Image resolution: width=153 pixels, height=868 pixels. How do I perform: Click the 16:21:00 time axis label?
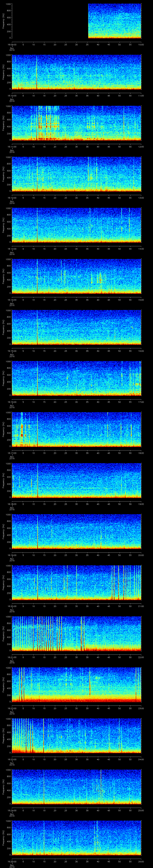pos(12,657)
